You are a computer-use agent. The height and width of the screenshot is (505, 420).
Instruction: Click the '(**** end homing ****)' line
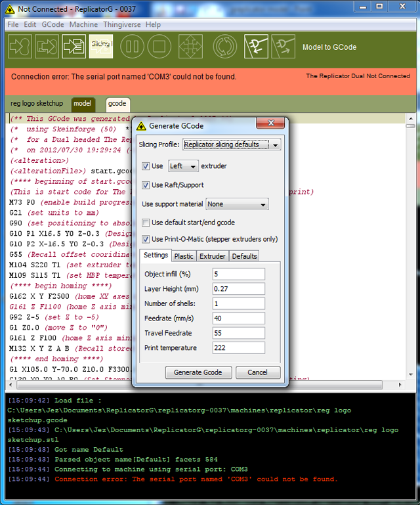[x=56, y=359]
